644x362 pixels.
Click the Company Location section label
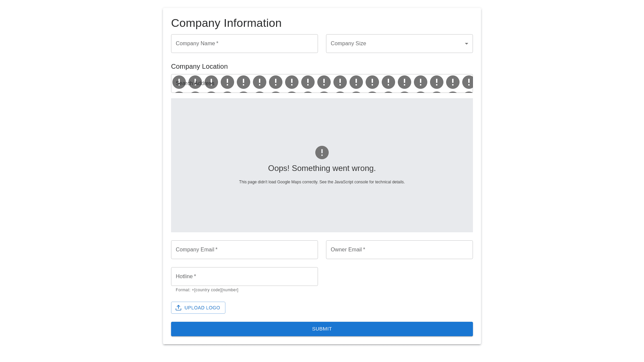(x=199, y=66)
